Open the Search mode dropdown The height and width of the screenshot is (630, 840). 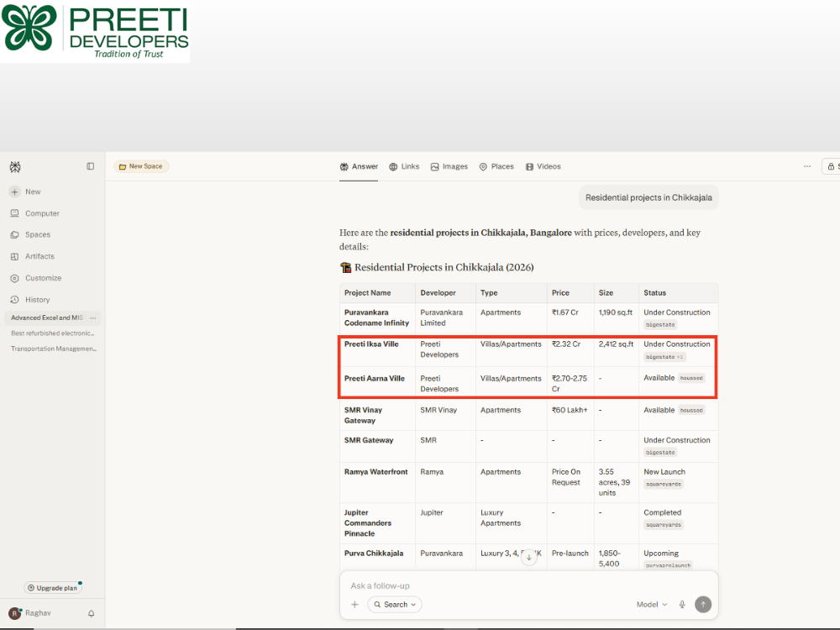click(395, 604)
